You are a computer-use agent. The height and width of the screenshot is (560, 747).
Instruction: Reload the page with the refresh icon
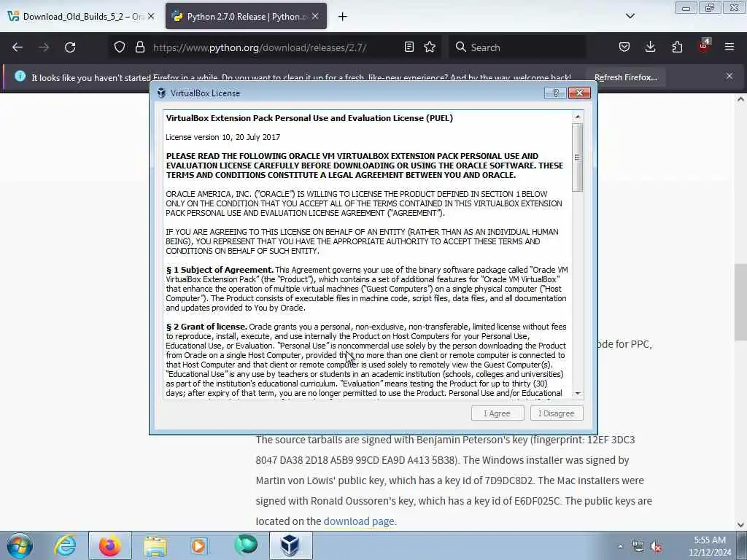click(70, 47)
